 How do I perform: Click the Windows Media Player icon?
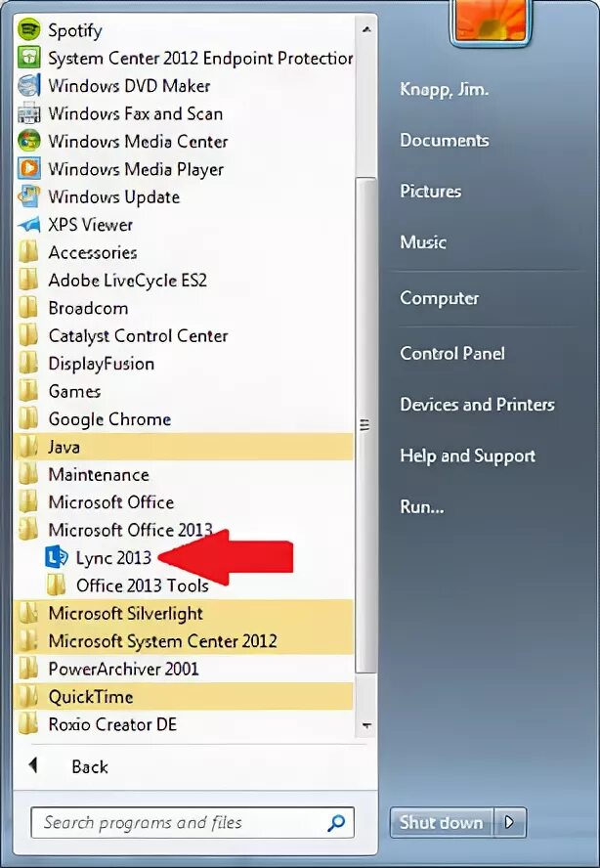pyautogui.click(x=28, y=169)
